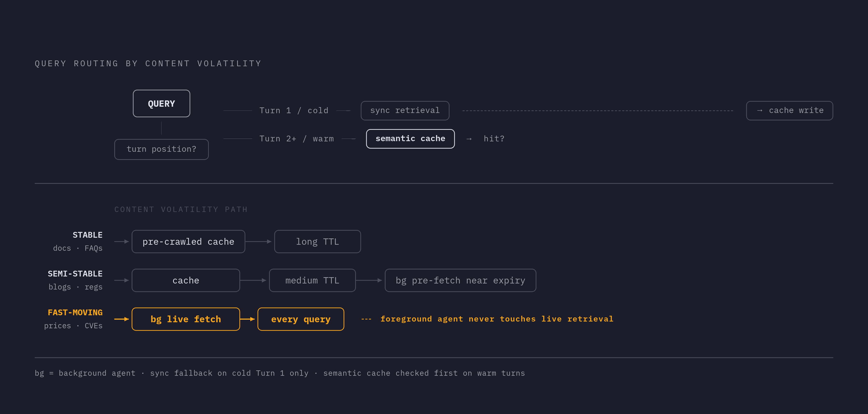Click the 'pre-crawled cache' box
The width and height of the screenshot is (868, 414).
click(188, 242)
